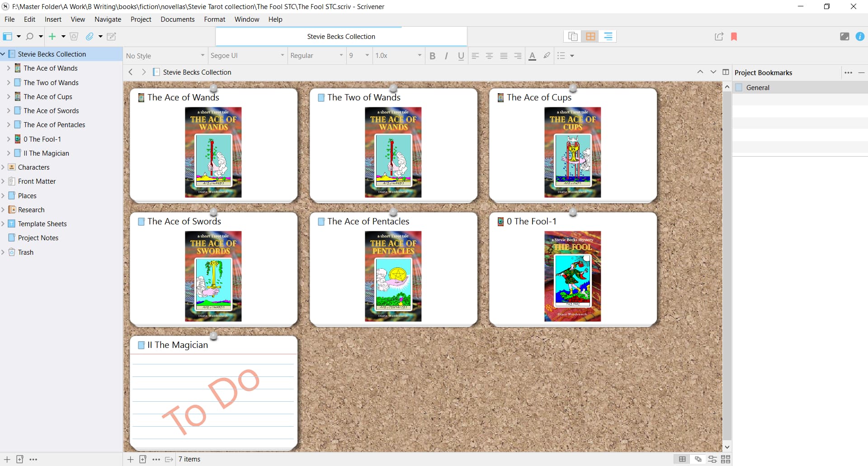Expand The Ace of Wands in binder
Viewport: 868px width, 466px height.
point(9,68)
